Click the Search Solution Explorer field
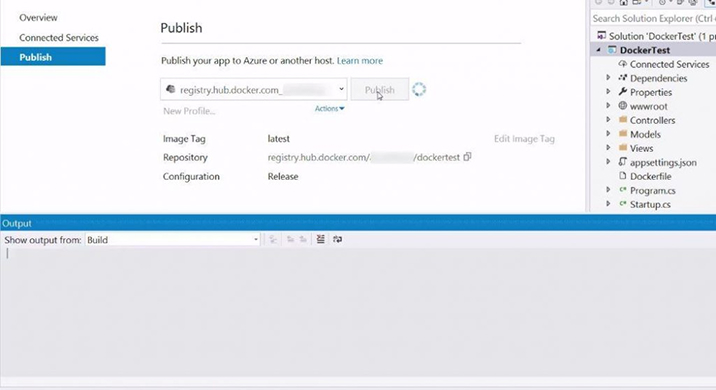Screen dimensions: 716x390 tap(653, 19)
